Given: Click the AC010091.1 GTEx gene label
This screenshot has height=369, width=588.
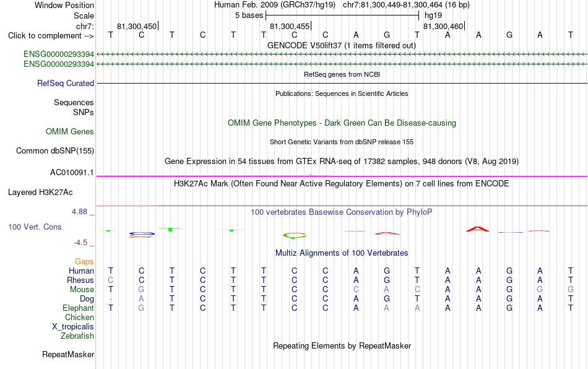Looking at the screenshot, I should click(x=72, y=173).
